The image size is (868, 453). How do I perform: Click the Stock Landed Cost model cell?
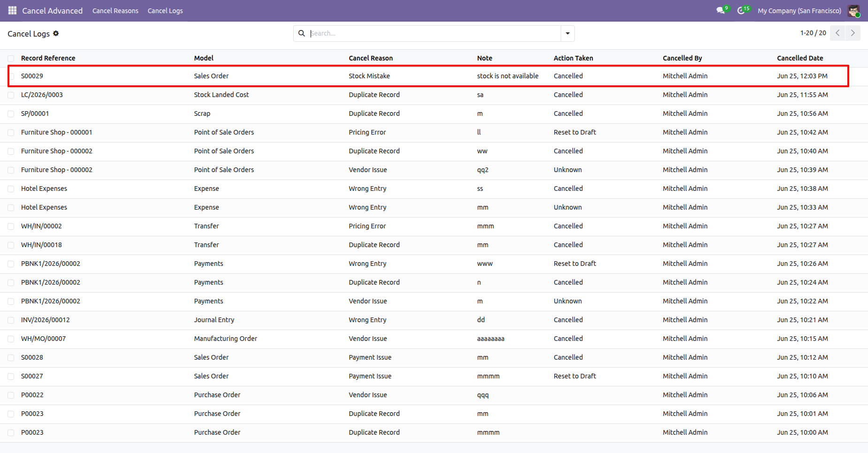point(221,95)
